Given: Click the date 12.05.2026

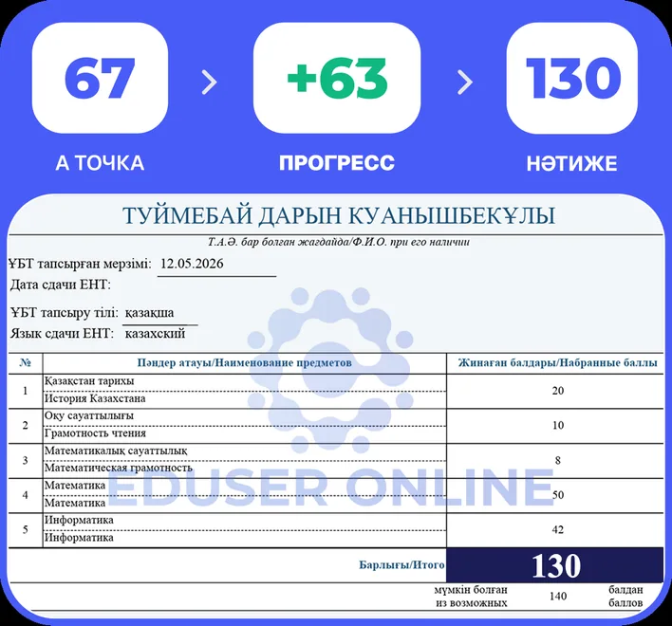Looking at the screenshot, I should (192, 264).
